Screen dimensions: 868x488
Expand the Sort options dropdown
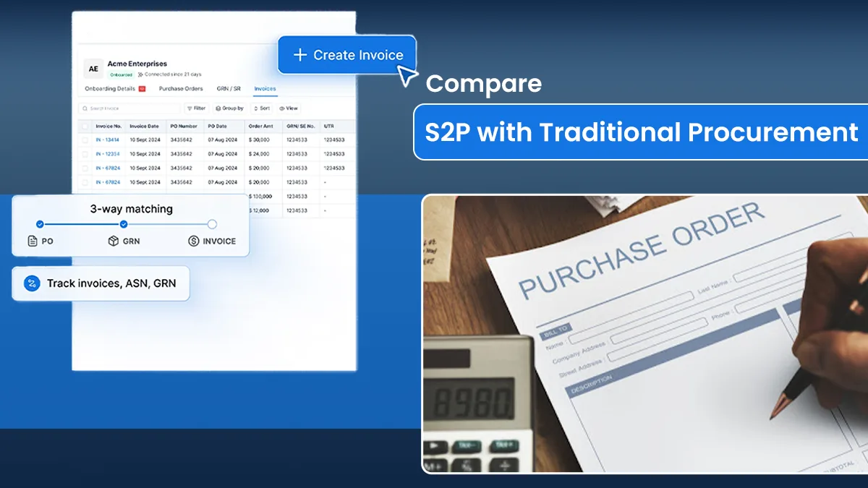262,108
